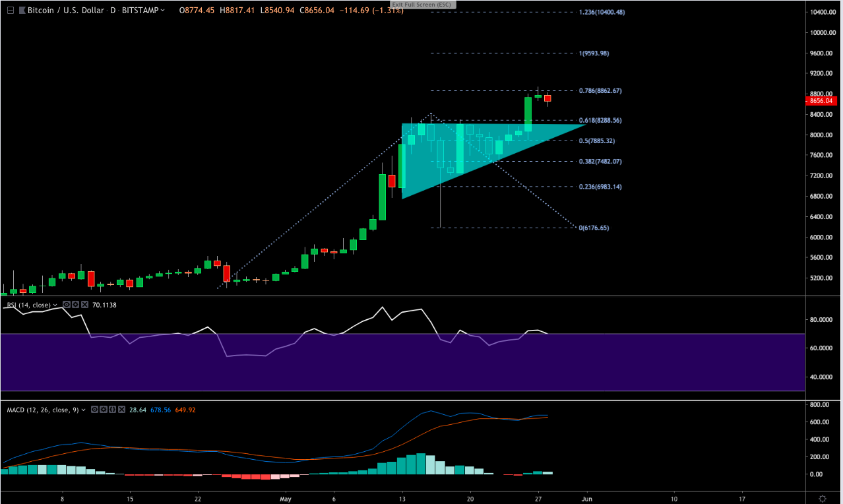
Task: Click the 1(9593.98) Fibonacci level label
Action: [x=598, y=53]
